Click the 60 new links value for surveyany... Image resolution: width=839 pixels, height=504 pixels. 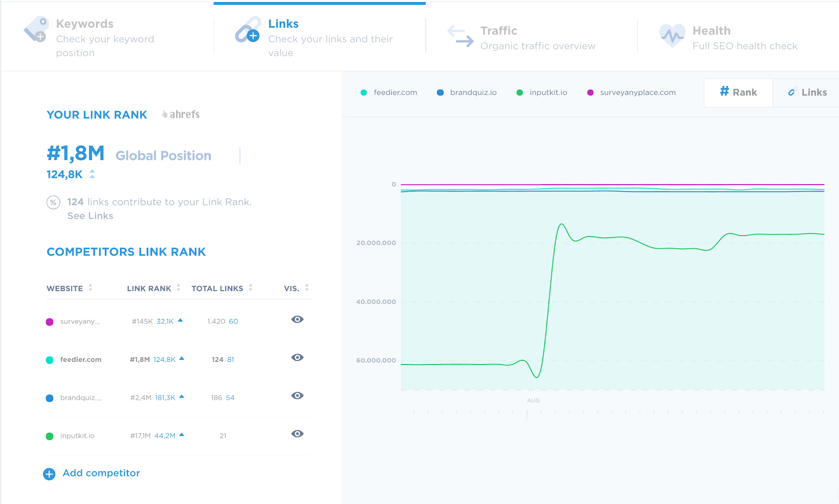[233, 321]
